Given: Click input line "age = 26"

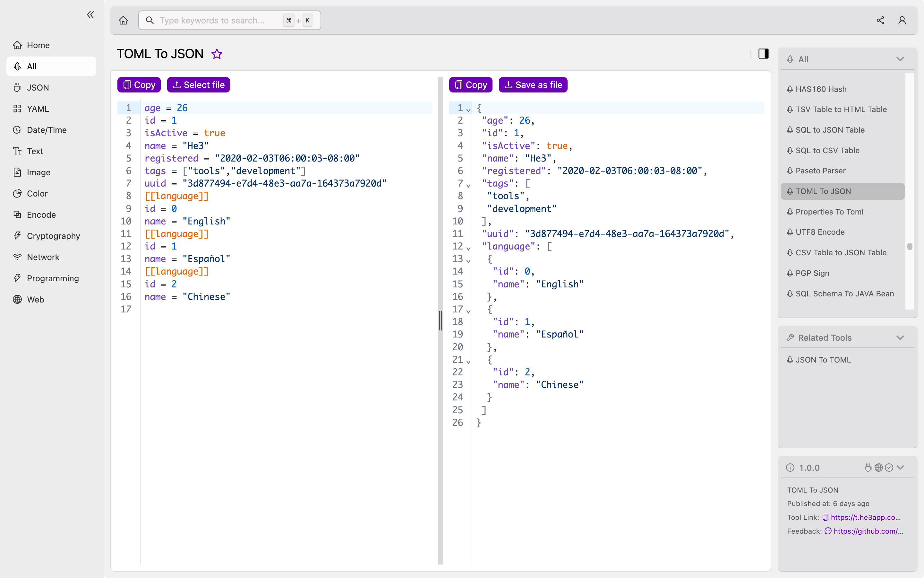Looking at the screenshot, I should click(166, 108).
